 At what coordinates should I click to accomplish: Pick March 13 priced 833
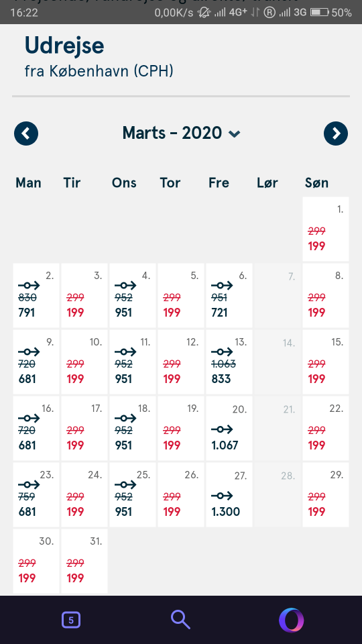pyautogui.click(x=229, y=362)
